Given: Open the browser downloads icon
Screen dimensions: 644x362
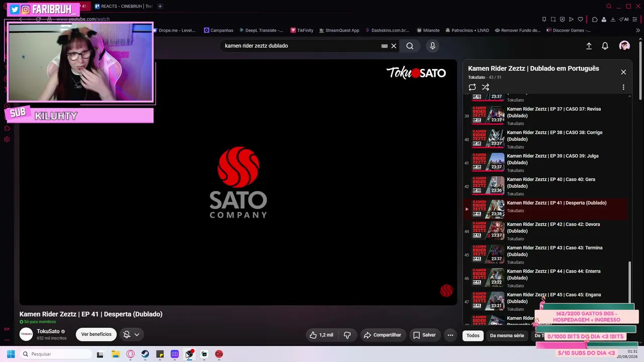Looking at the screenshot, I should pyautogui.click(x=613, y=19).
